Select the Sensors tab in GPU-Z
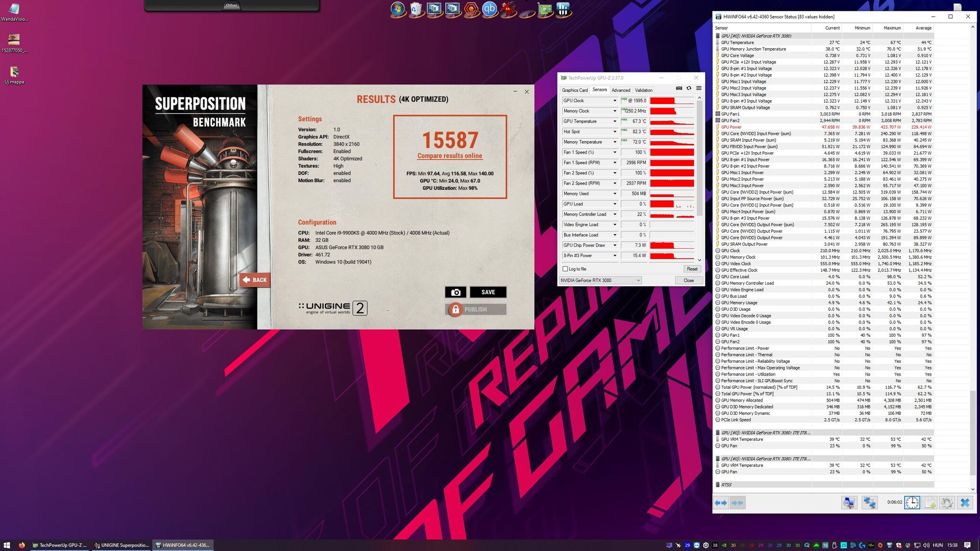 [600, 90]
